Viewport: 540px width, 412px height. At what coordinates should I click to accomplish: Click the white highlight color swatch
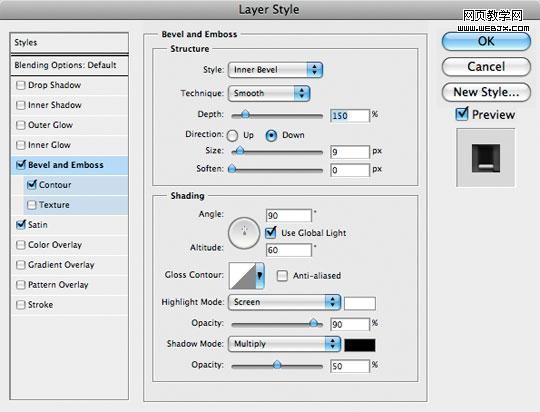tap(360, 303)
